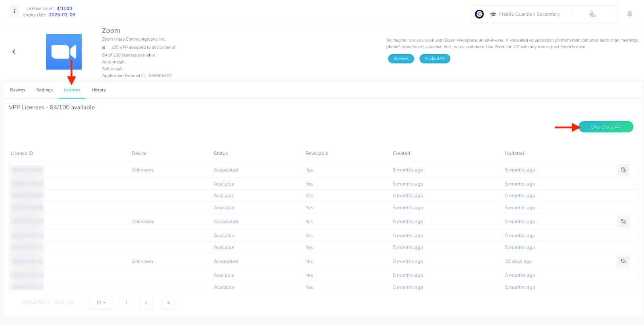Open the Devices tab
Viewport: 644px width, 325px height.
point(17,90)
